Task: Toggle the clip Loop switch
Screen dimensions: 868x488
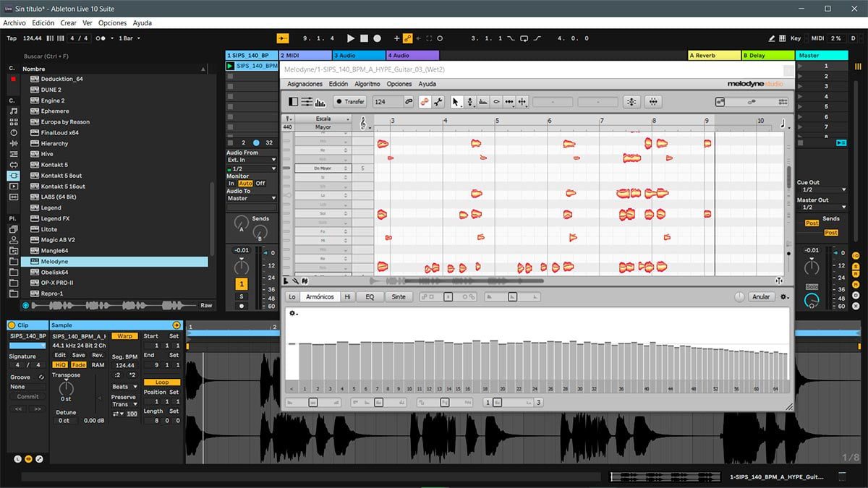Action: pyautogui.click(x=162, y=382)
